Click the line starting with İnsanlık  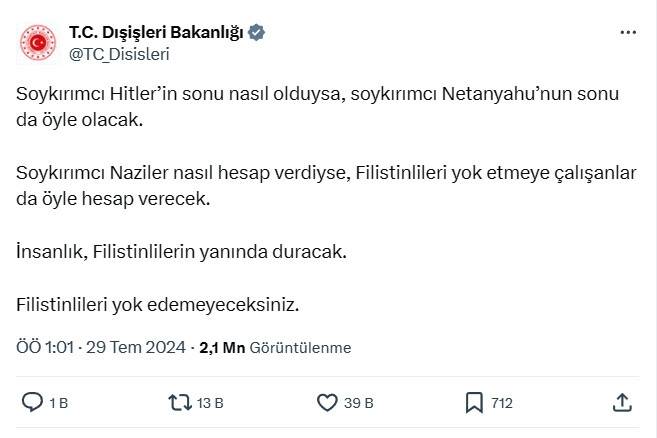pyautogui.click(x=181, y=252)
